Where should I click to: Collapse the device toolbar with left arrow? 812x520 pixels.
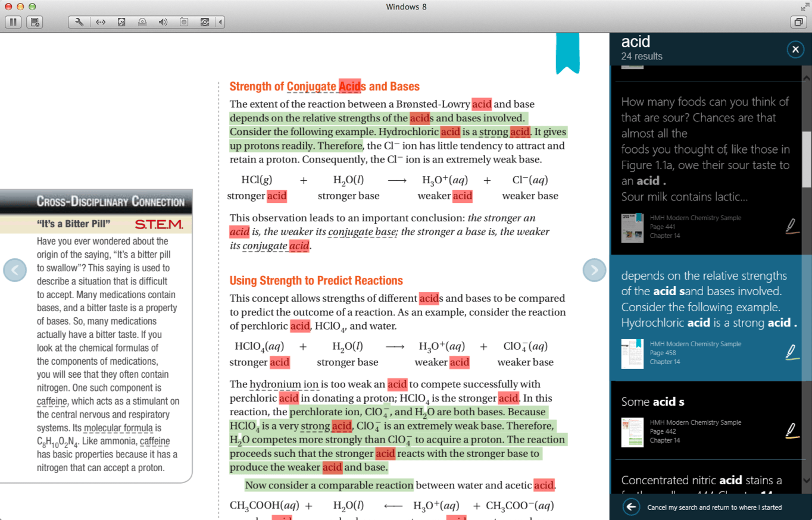point(220,22)
